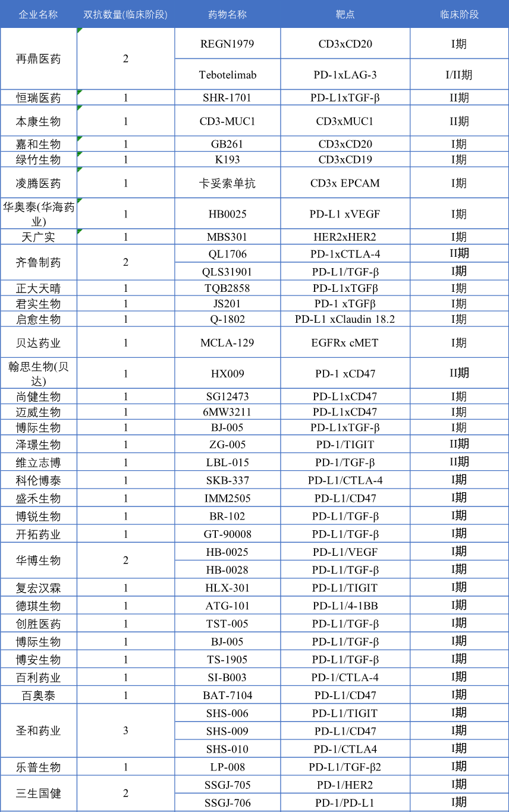Select the 正大天晴 company cell
Screen dimensions: 509x812
pyautogui.click(x=39, y=288)
